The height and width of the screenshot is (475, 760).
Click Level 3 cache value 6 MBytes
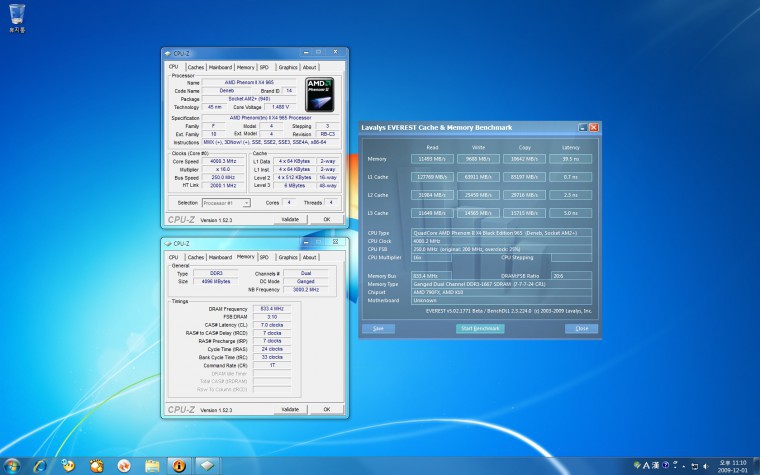[295, 186]
